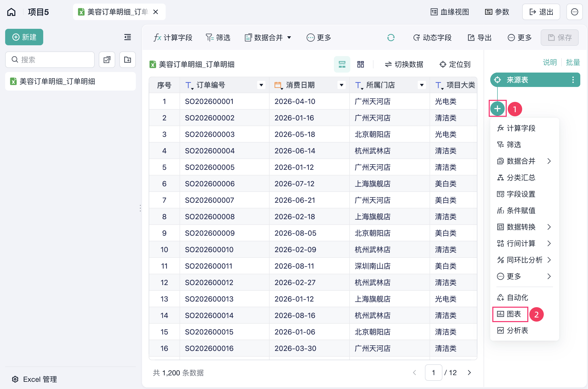Choose 筛选 from the step menu

coord(525,145)
